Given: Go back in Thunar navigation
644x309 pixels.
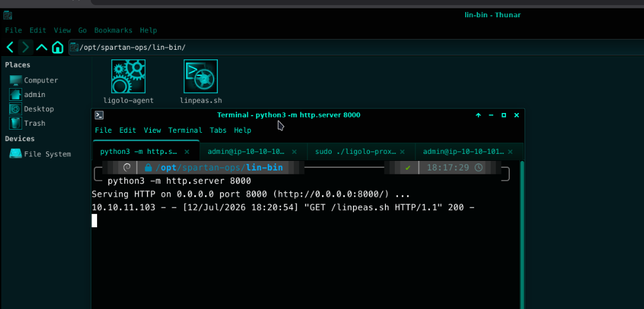Looking at the screenshot, I should coord(10,47).
